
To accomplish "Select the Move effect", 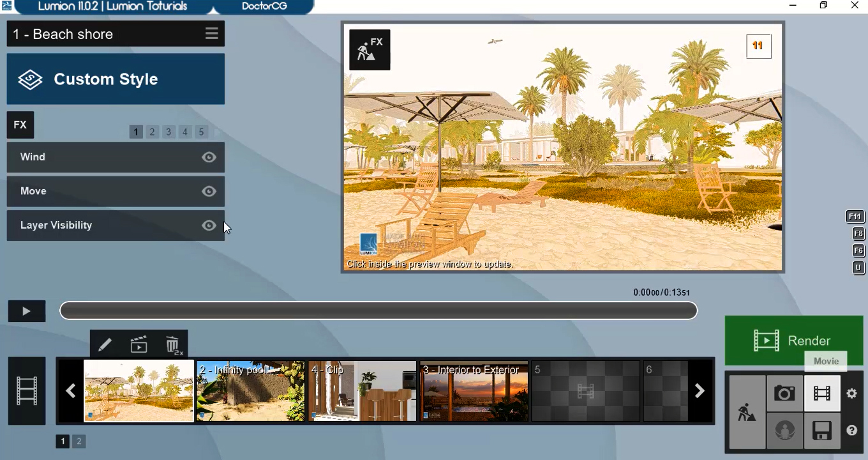I will (116, 192).
